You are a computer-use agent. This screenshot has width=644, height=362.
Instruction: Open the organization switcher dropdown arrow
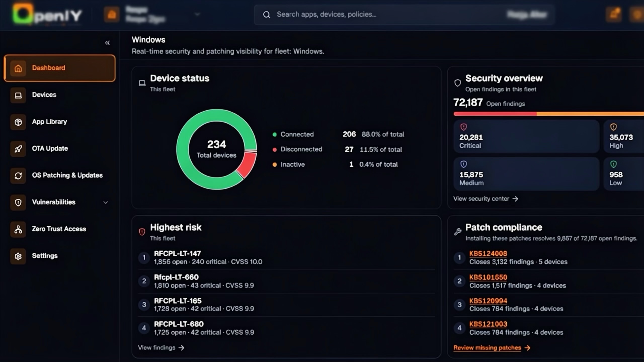click(197, 14)
